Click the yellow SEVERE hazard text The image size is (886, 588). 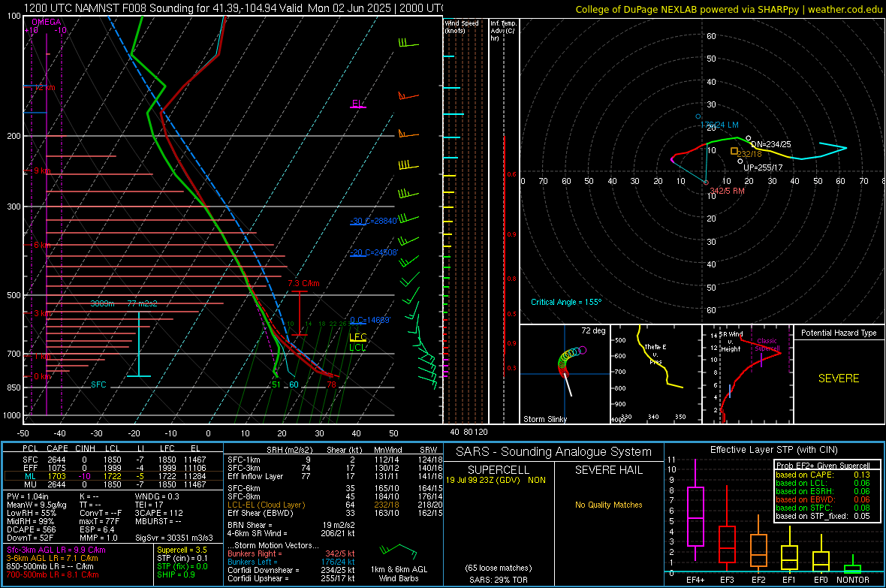pyautogui.click(x=839, y=378)
